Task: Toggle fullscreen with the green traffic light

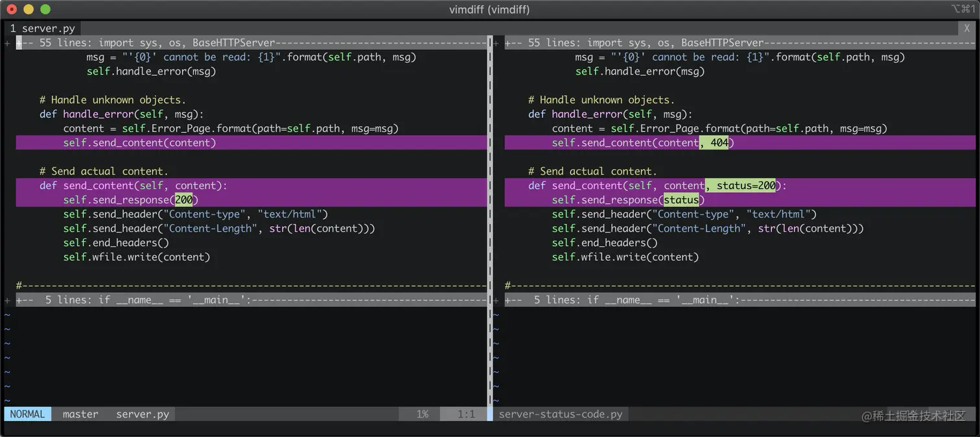Action: [45, 10]
